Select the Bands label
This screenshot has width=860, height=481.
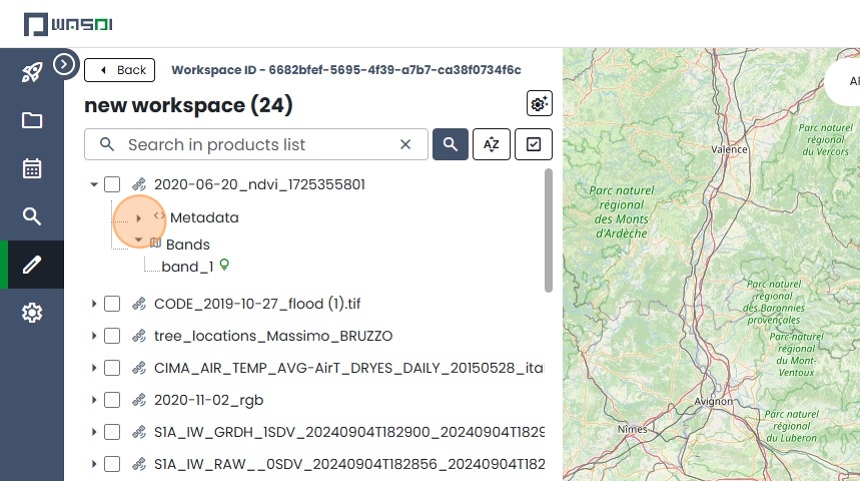point(188,245)
